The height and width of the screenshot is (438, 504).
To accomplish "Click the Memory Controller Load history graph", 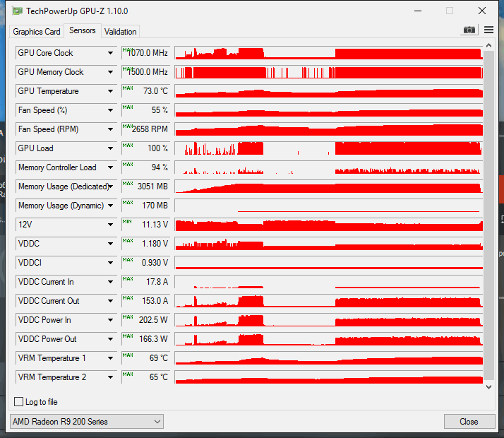I will 329,167.
